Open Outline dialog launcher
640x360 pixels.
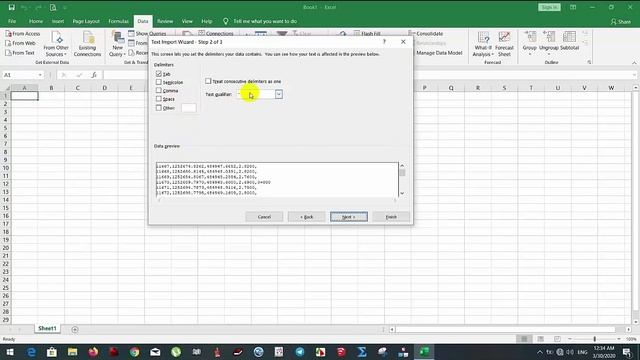[589, 62]
